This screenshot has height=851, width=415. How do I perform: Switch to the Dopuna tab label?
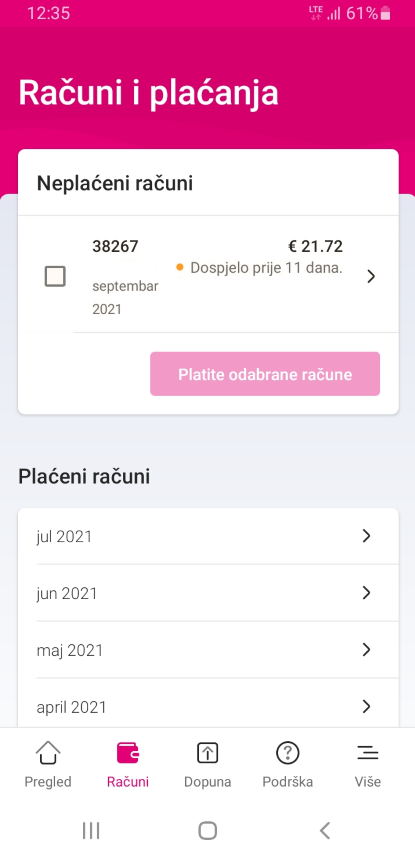click(207, 782)
